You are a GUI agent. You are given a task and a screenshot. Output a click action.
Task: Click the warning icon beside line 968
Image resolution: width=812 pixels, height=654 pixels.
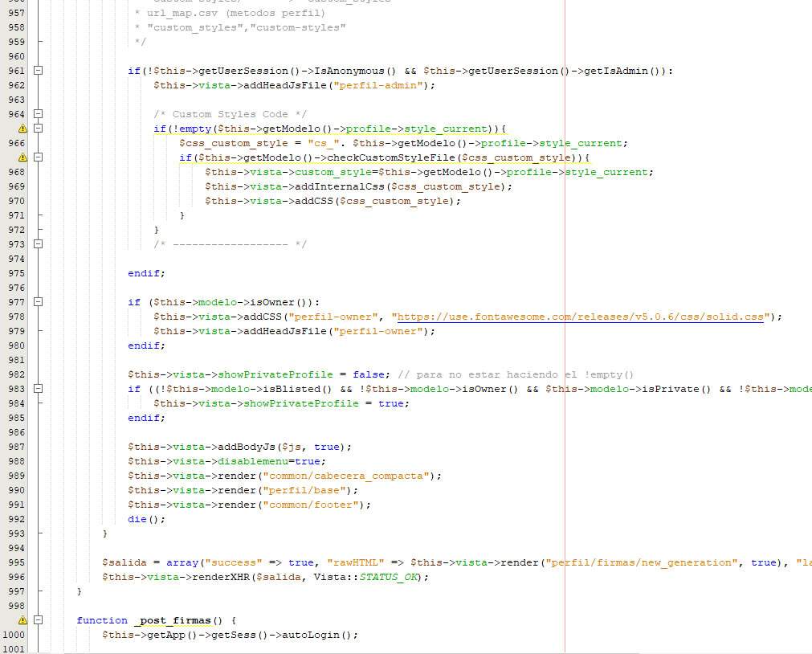pyautogui.click(x=22, y=157)
